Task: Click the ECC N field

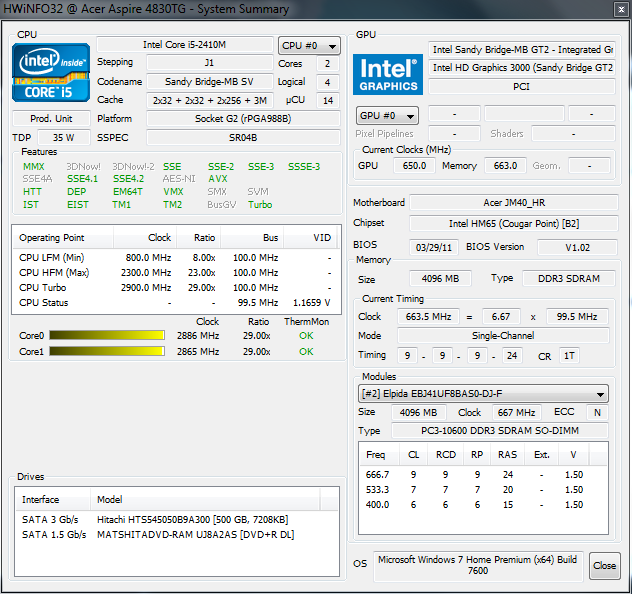Action: (x=597, y=413)
